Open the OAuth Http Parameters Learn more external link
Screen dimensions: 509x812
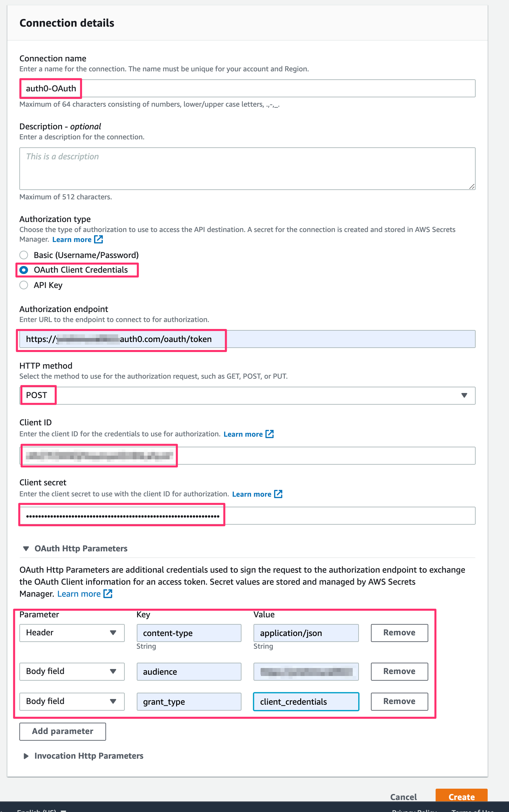pyautogui.click(x=108, y=594)
